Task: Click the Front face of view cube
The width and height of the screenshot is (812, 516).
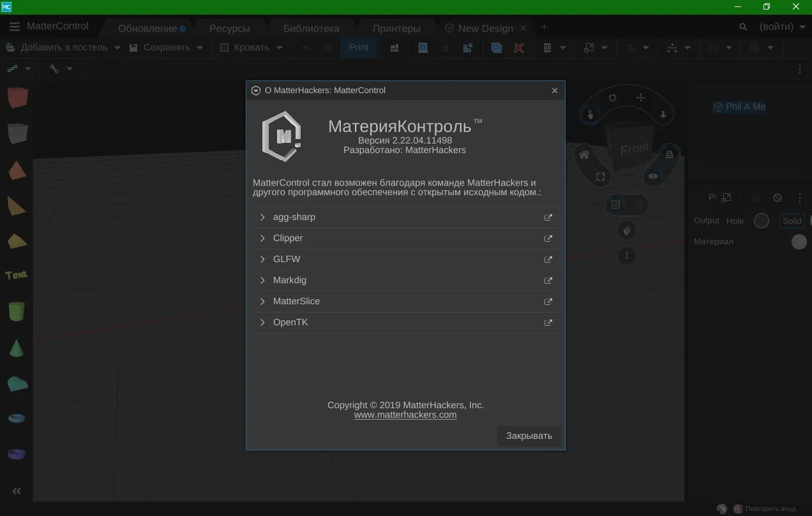Action: coord(633,149)
